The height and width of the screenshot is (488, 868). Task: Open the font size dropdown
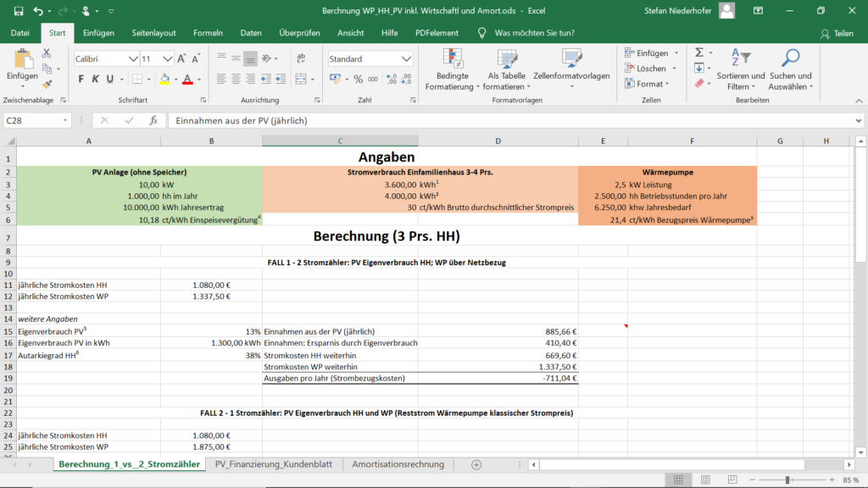(167, 58)
